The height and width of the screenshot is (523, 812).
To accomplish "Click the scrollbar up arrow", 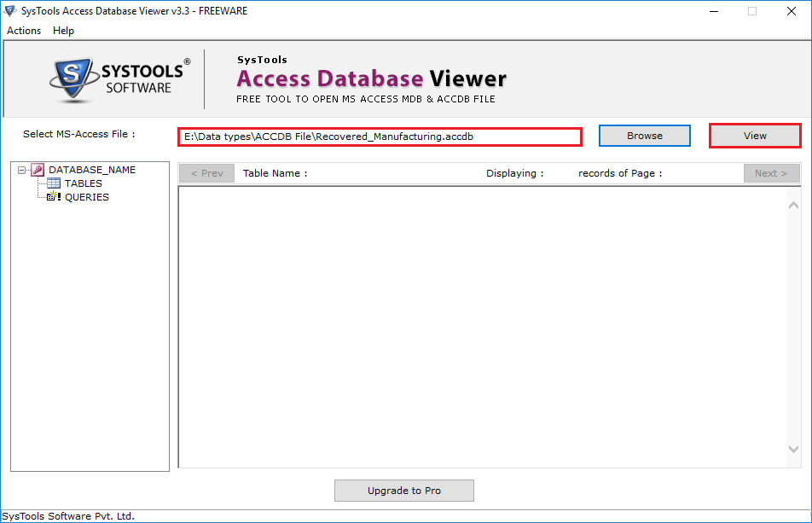I will pos(793,206).
